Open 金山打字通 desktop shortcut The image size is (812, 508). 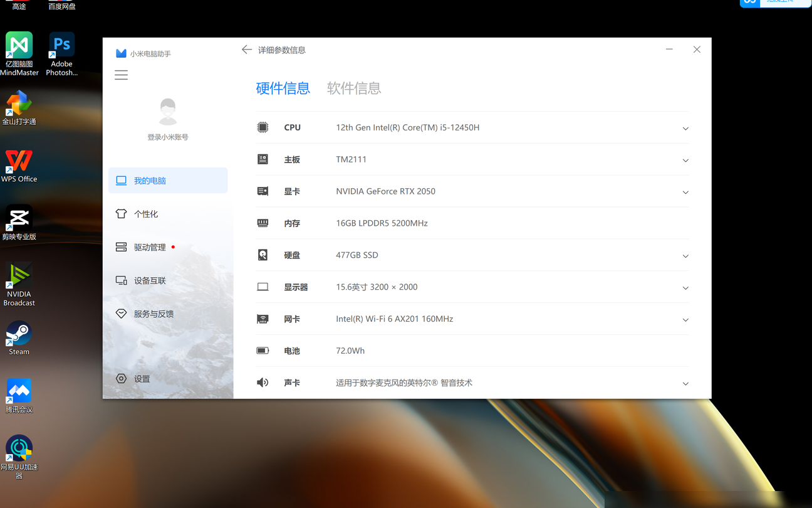coord(19,107)
